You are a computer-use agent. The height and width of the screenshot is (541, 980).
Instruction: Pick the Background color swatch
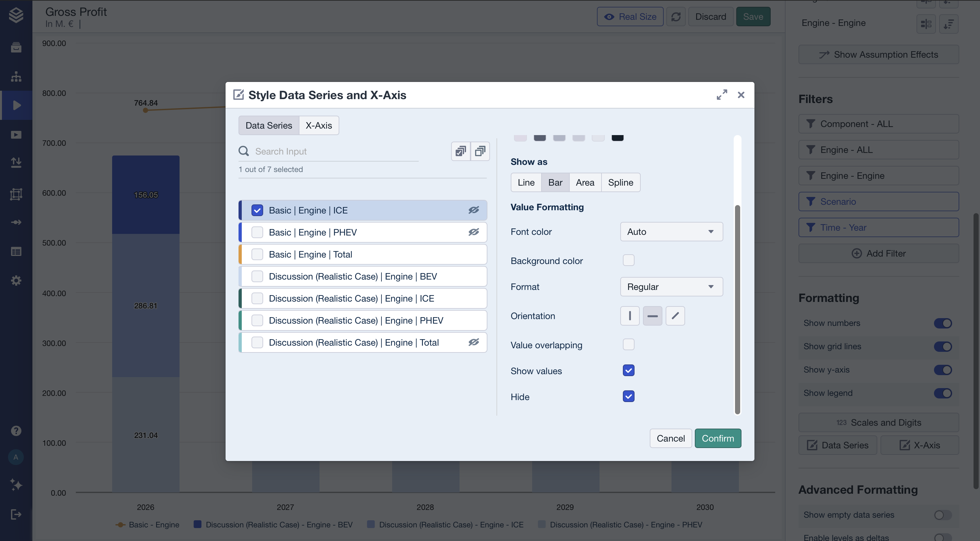(x=628, y=260)
